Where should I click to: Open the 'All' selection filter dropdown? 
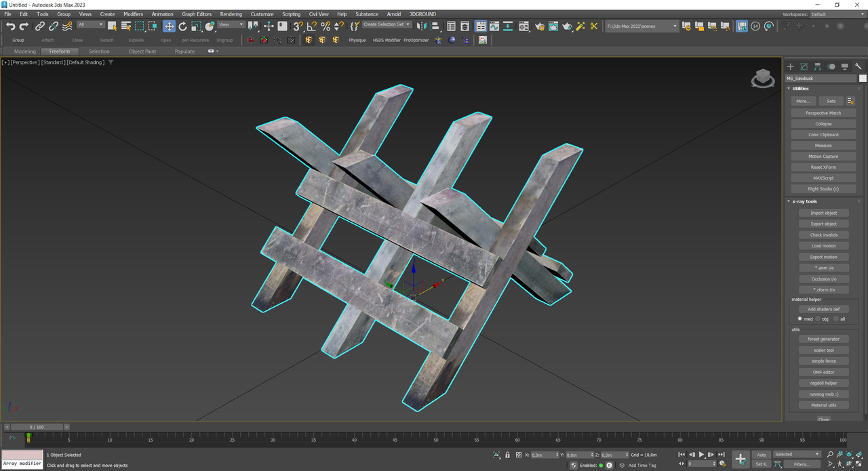(90, 25)
